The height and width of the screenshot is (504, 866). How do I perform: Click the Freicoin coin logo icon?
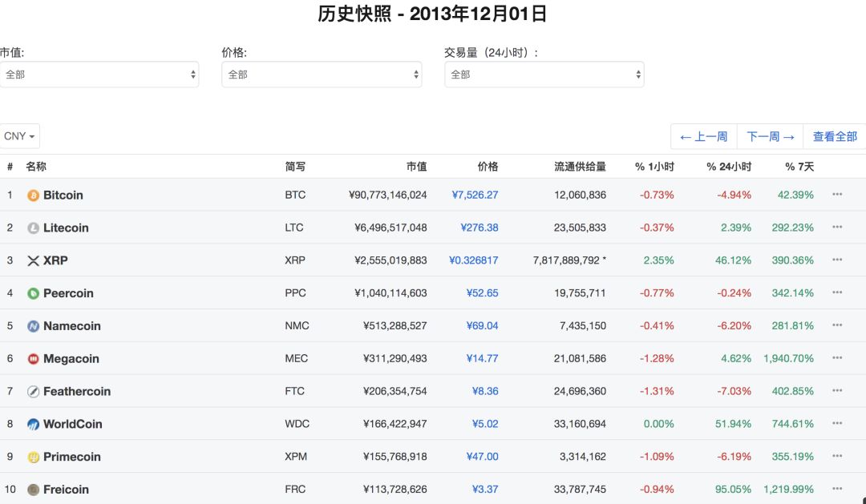[33, 490]
